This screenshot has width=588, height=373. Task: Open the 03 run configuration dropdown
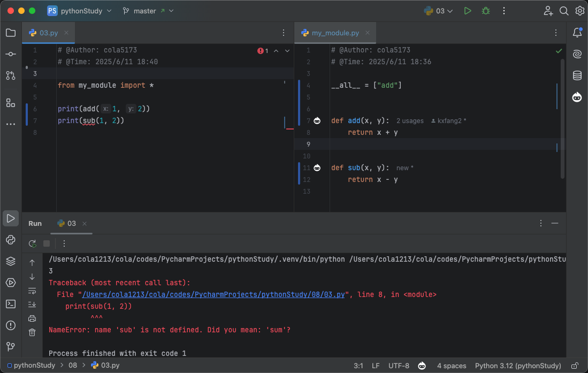click(x=438, y=11)
